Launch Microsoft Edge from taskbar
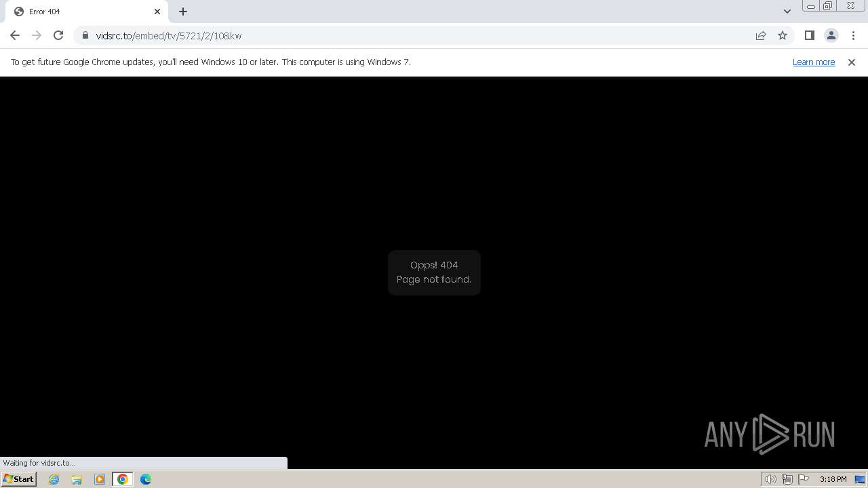The image size is (868, 488). click(146, 479)
